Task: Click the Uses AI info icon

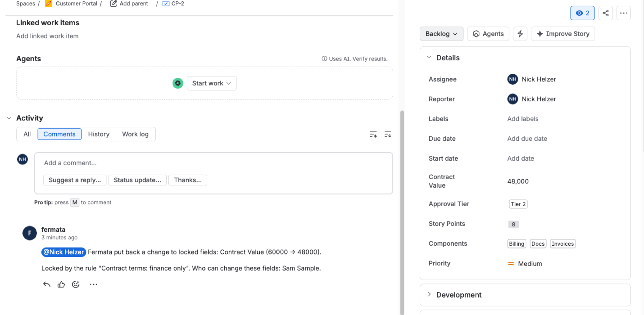Action: (x=324, y=58)
